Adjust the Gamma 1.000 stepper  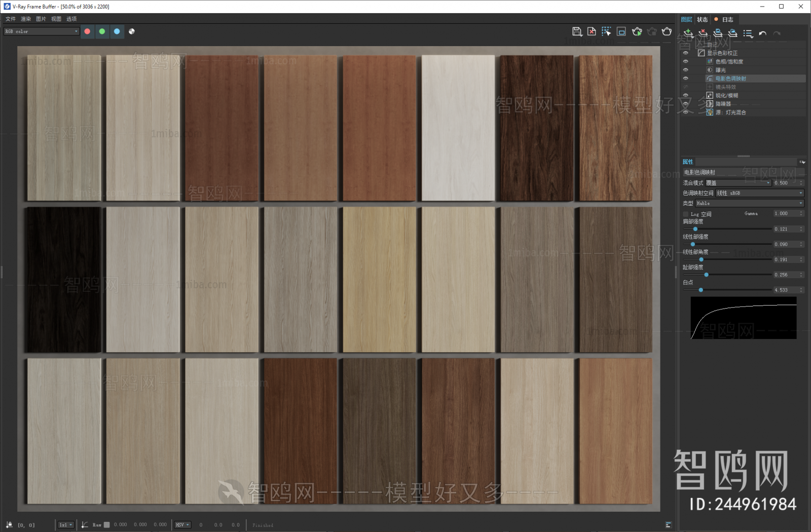801,213
